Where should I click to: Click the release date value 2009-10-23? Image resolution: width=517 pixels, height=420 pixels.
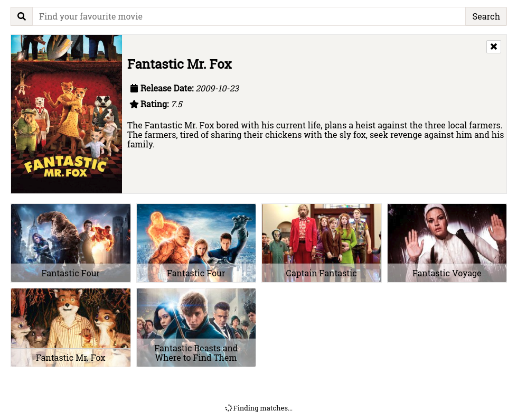click(x=218, y=88)
